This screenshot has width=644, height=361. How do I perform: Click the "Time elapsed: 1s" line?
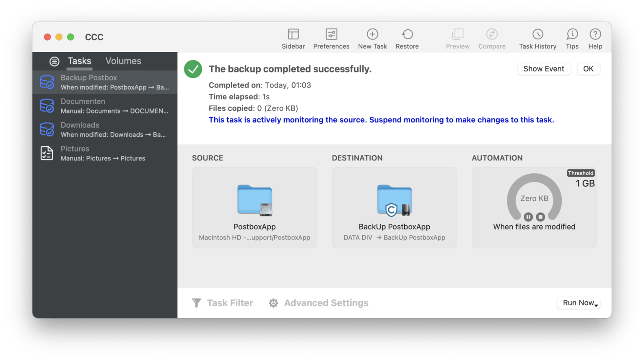coord(239,97)
